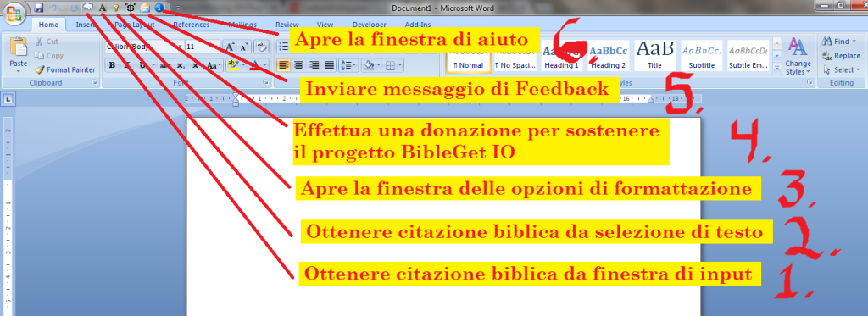
Task: Open Customize Quick Access Toolbar arrow
Action: pyautogui.click(x=178, y=8)
